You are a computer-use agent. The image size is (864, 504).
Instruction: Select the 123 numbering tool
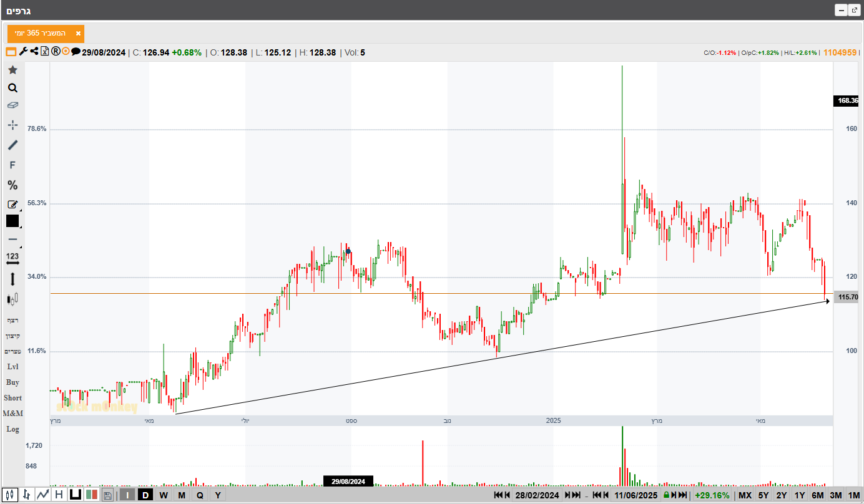(12, 258)
